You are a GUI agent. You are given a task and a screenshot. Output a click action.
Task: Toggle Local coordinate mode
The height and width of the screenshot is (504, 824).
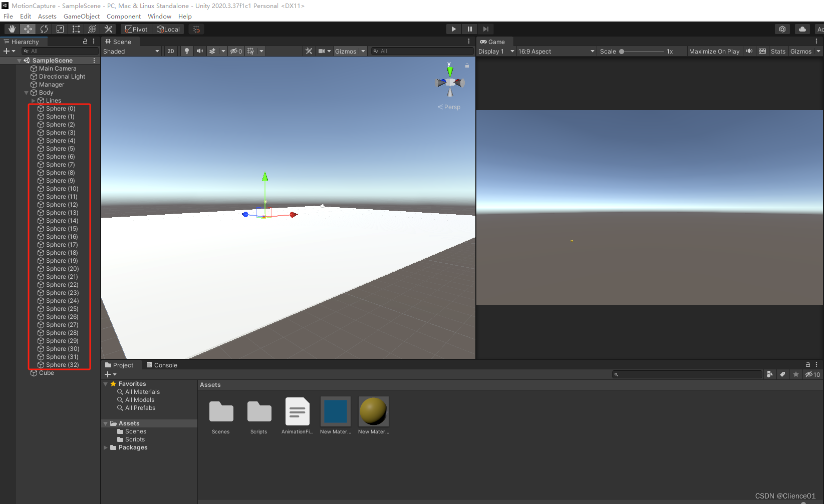168,29
